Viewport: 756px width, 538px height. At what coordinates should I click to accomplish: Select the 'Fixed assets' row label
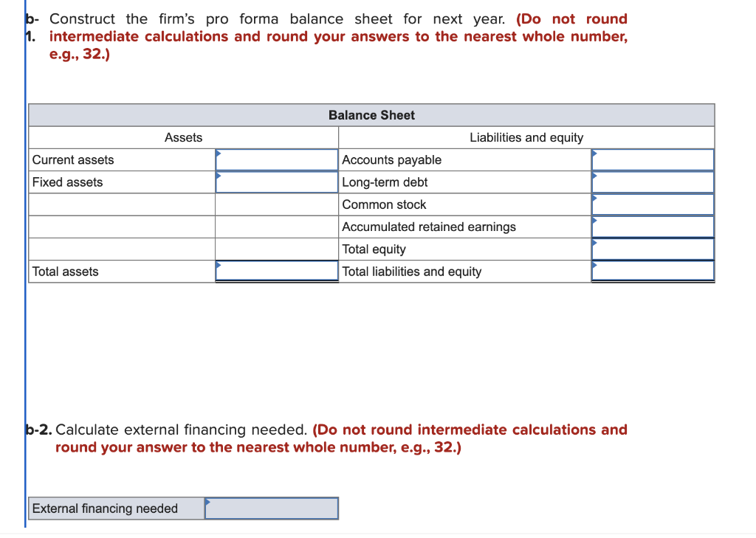pyautogui.click(x=67, y=182)
